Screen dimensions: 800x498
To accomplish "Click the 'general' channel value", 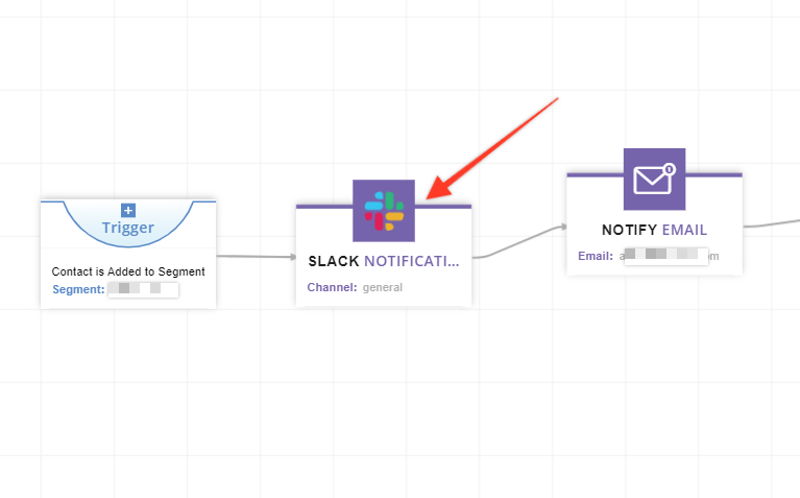I will (x=382, y=288).
